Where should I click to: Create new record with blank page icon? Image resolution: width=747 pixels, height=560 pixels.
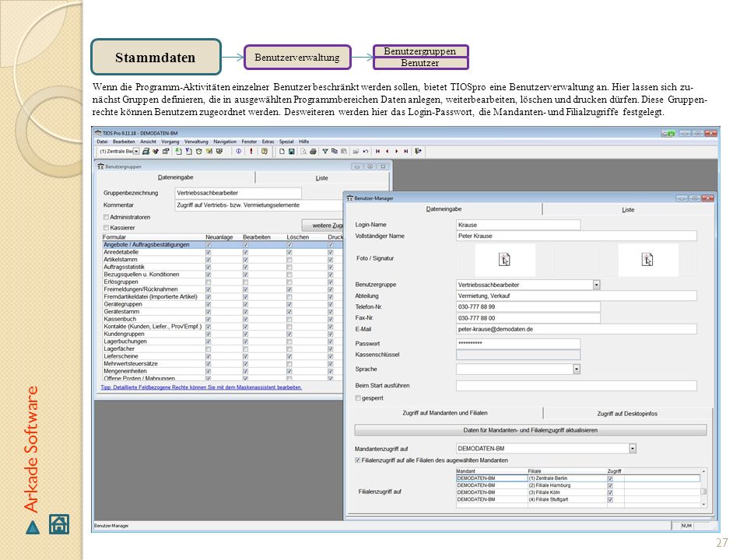[x=282, y=152]
